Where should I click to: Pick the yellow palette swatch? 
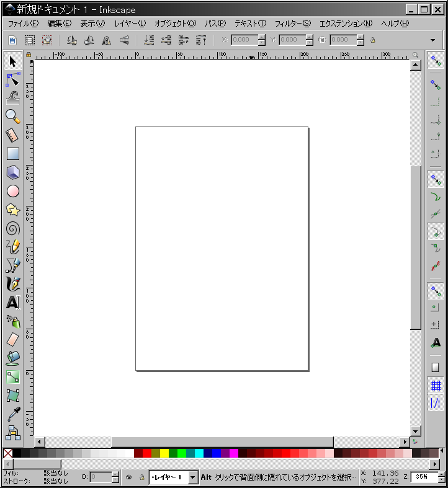164,453
